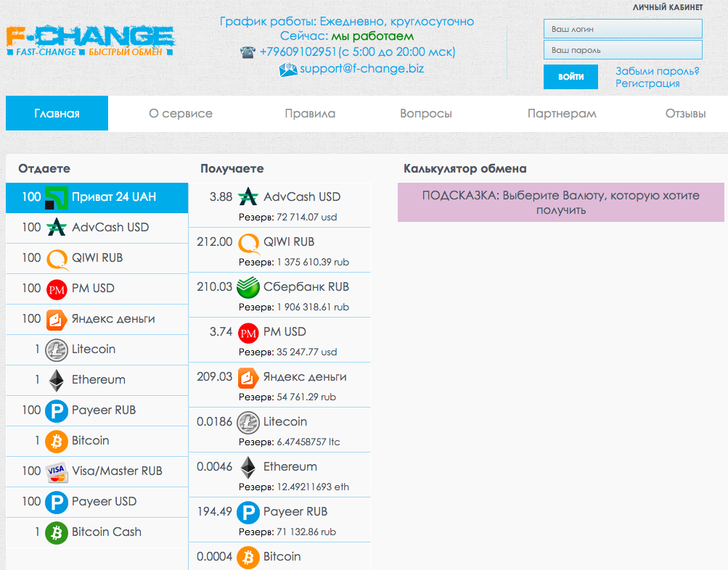
Task: Click the +79609102951 phone number
Action: (x=298, y=51)
